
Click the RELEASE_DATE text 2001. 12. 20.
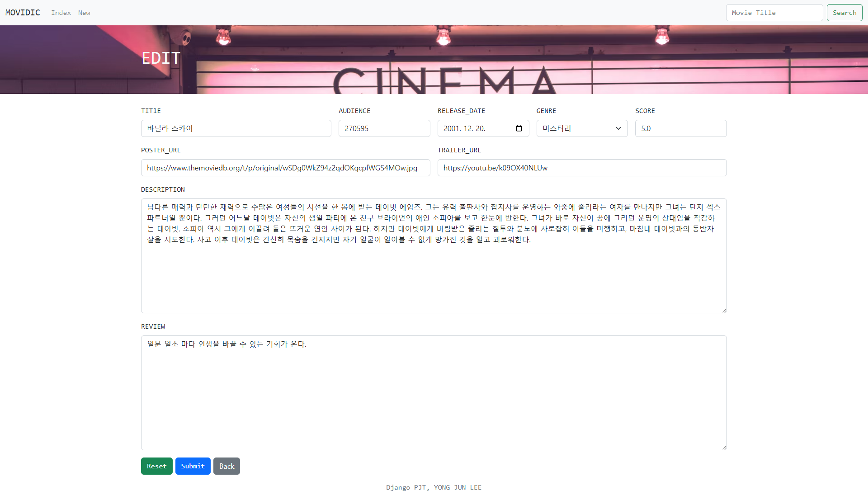click(x=464, y=128)
